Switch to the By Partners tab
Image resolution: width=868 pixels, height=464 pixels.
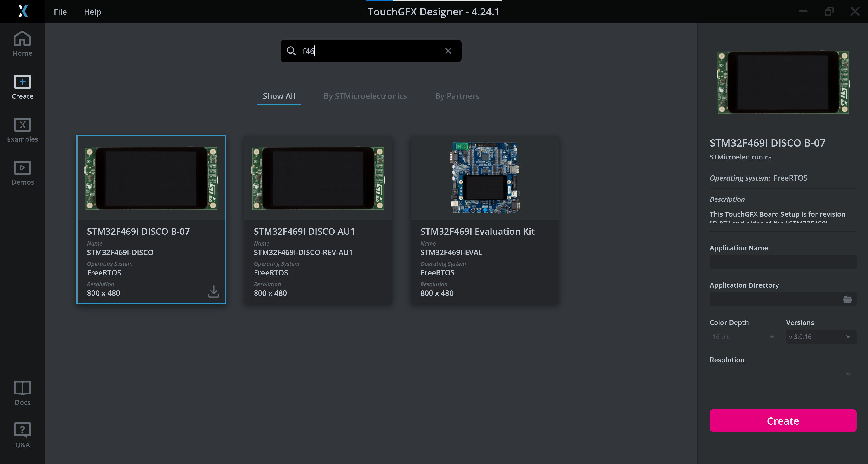tap(457, 96)
